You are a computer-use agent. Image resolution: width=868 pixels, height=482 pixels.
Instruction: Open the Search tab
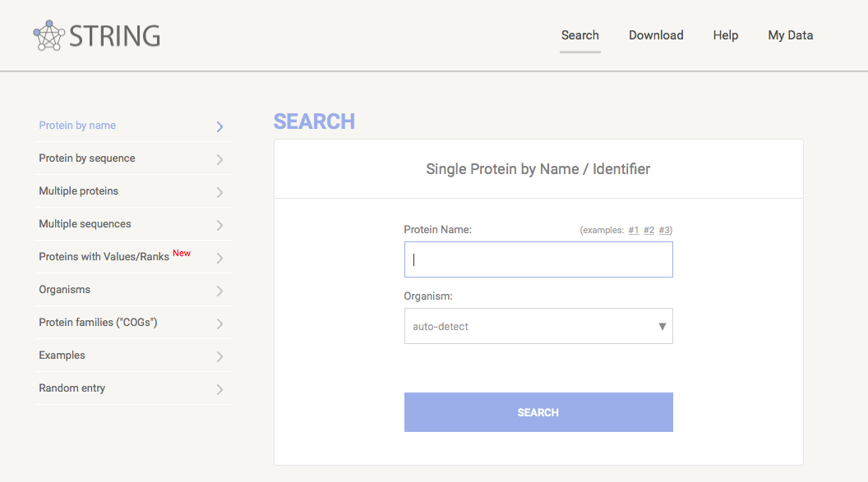pyautogui.click(x=579, y=35)
